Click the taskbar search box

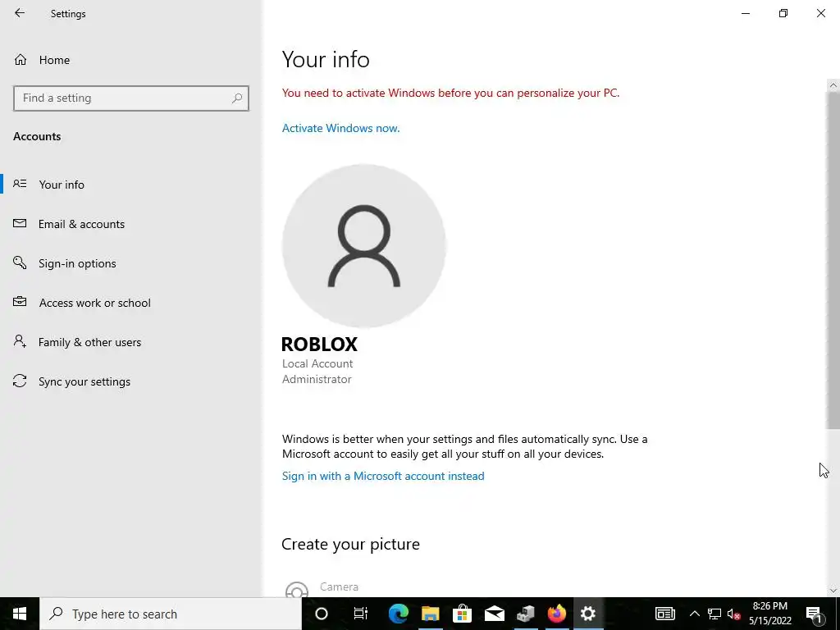pyautogui.click(x=171, y=614)
